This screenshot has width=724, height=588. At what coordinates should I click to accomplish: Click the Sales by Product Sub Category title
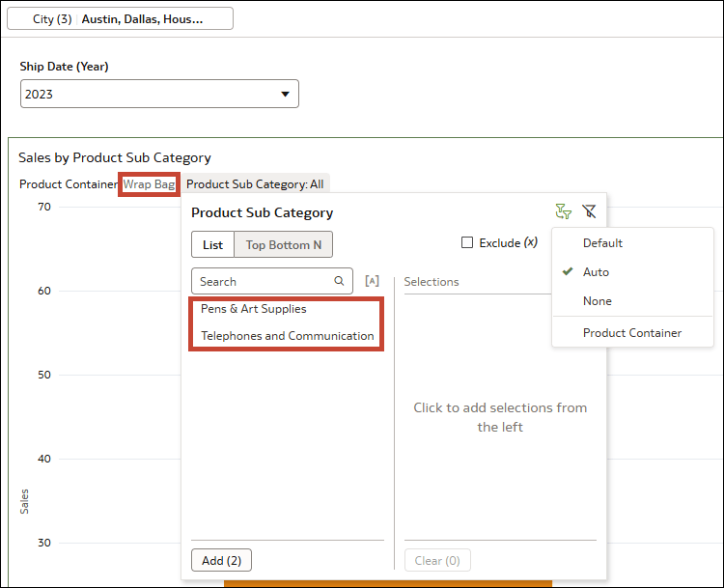pyautogui.click(x=115, y=157)
